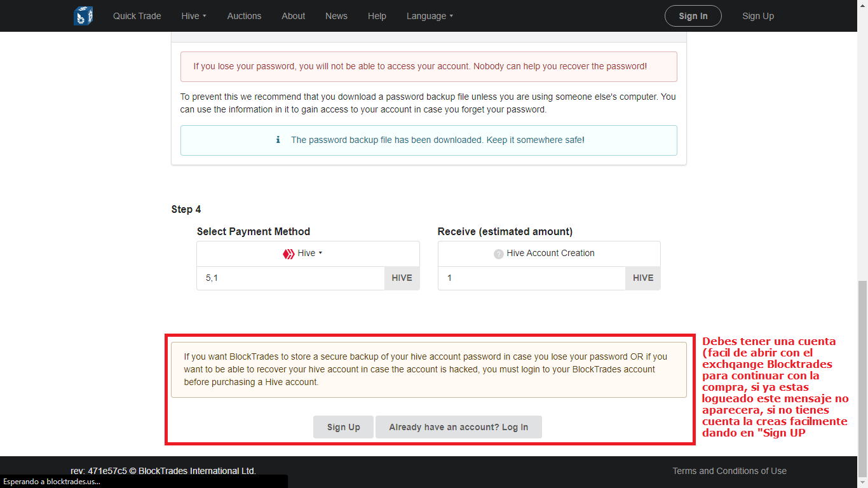The image size is (868, 488).
Task: Click the Receive (estimated amount) heading
Action: click(505, 232)
